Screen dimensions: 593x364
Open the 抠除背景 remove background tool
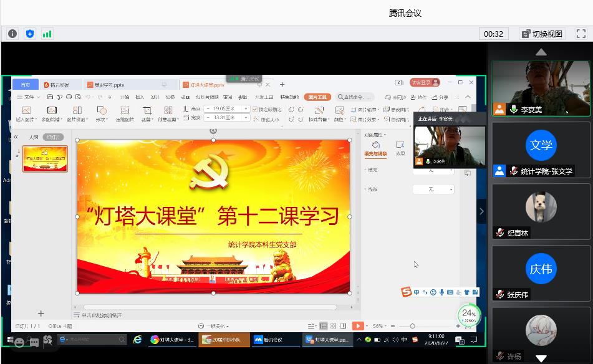pos(319,114)
